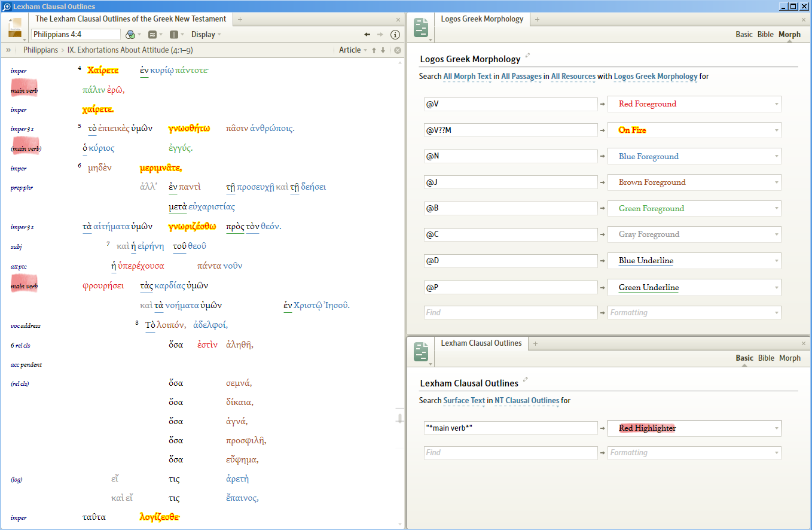Open the Display menu
Viewport: 812px width, 530px height.
[206, 35]
